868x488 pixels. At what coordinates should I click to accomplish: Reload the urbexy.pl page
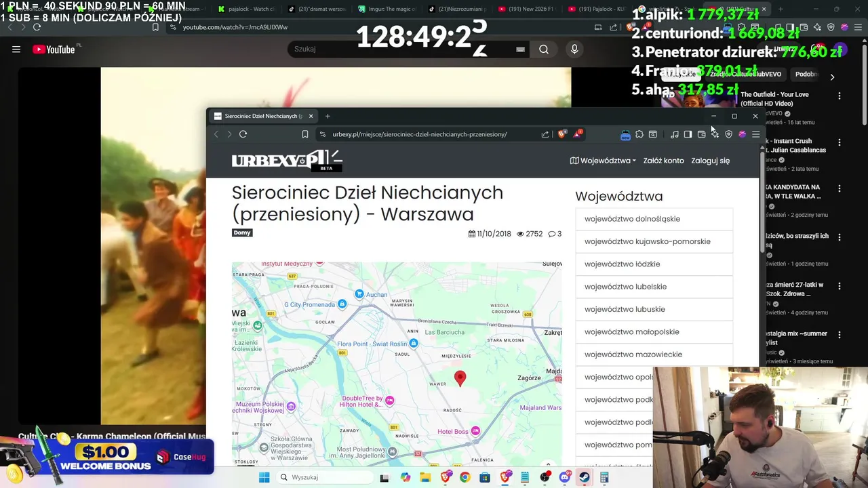point(243,134)
